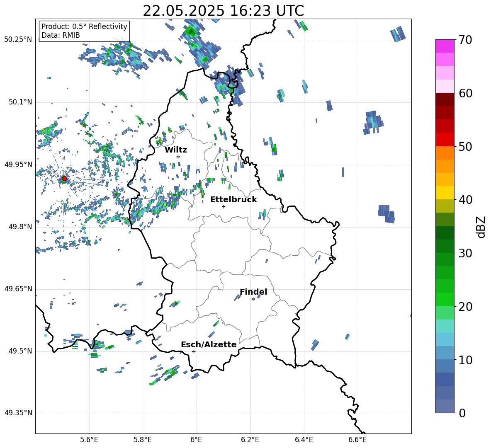The width and height of the screenshot is (491, 448).
Task: Click the slate blue band above 0 dBZ
Action: pos(445,406)
